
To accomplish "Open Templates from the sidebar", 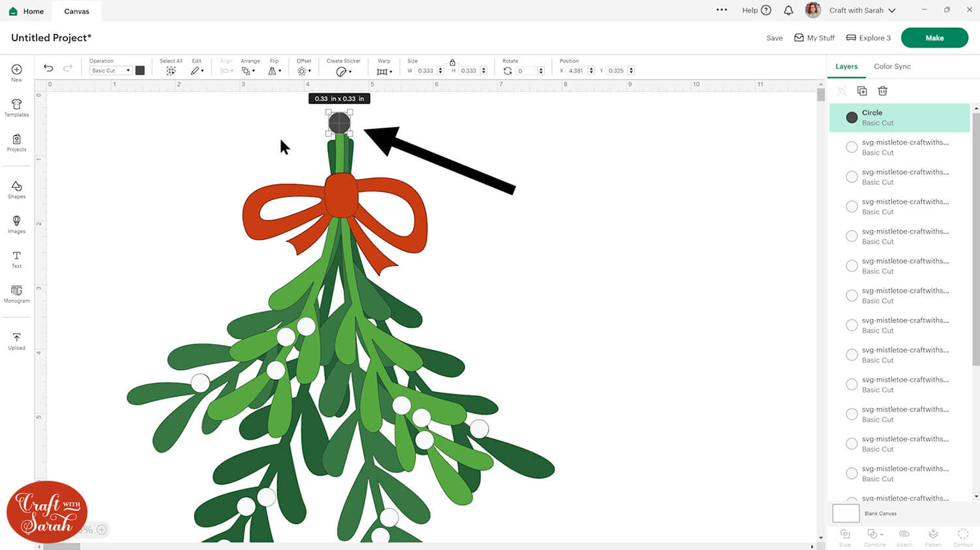I will [16, 108].
